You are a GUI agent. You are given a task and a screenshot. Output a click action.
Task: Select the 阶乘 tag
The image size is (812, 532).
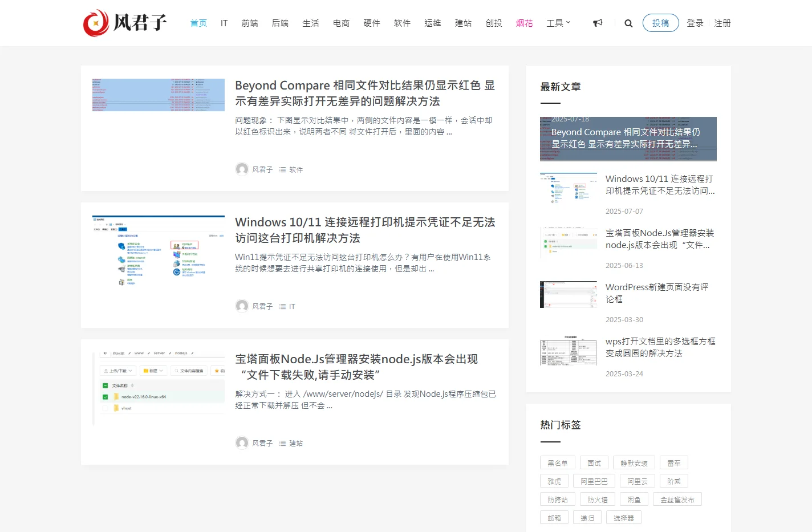(674, 481)
